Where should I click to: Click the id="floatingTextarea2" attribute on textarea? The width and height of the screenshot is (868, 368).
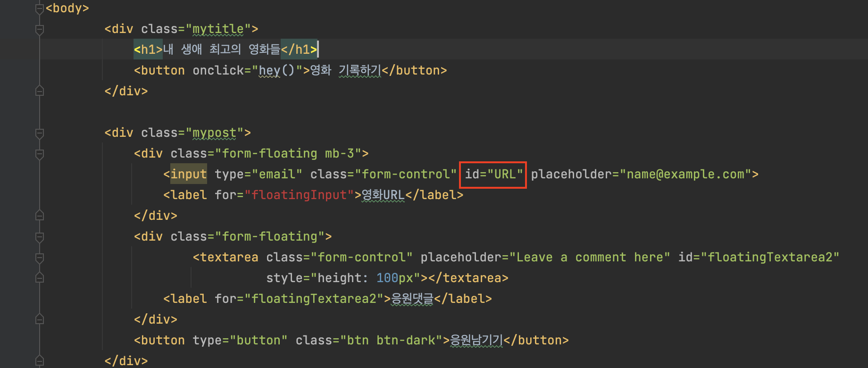759,258
